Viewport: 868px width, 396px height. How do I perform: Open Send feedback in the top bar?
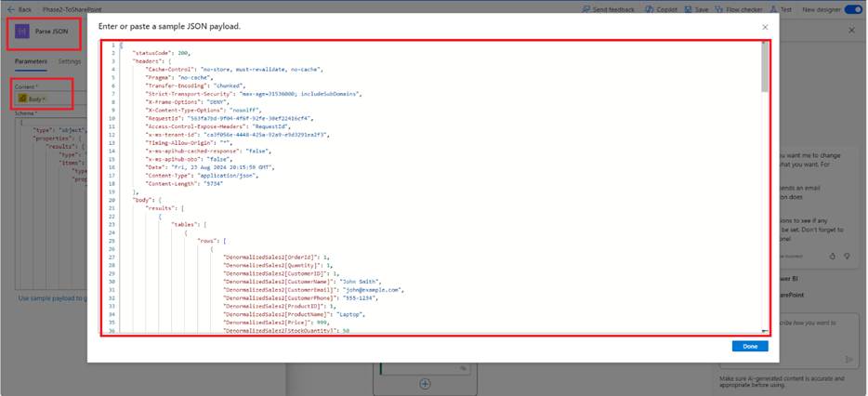pyautogui.click(x=611, y=9)
